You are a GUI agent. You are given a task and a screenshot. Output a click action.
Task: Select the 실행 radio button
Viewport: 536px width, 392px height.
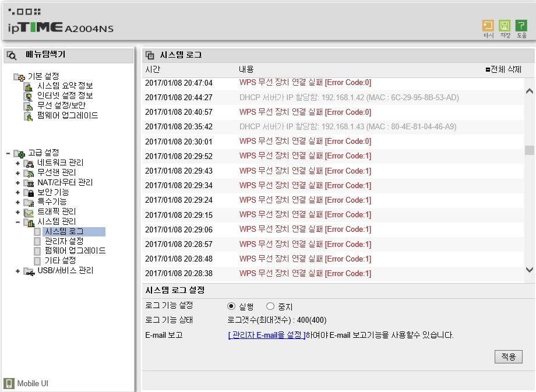pyautogui.click(x=231, y=306)
